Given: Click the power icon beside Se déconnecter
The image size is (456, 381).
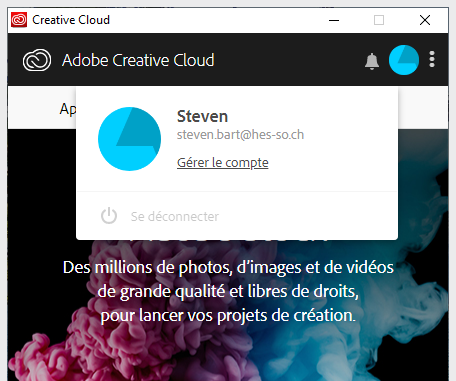Looking at the screenshot, I should pos(109,216).
